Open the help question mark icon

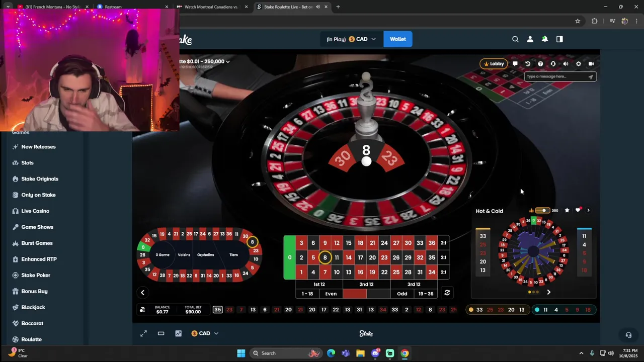(540, 64)
